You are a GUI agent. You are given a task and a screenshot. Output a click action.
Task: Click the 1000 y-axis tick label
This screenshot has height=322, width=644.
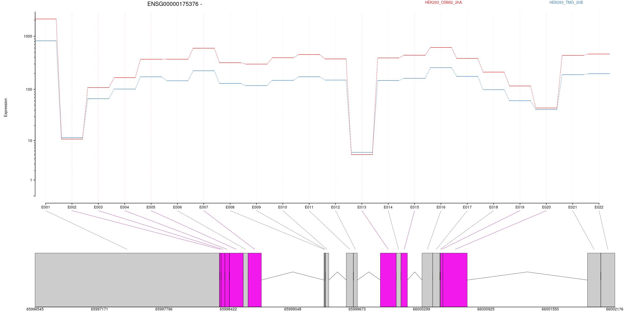tap(28, 36)
